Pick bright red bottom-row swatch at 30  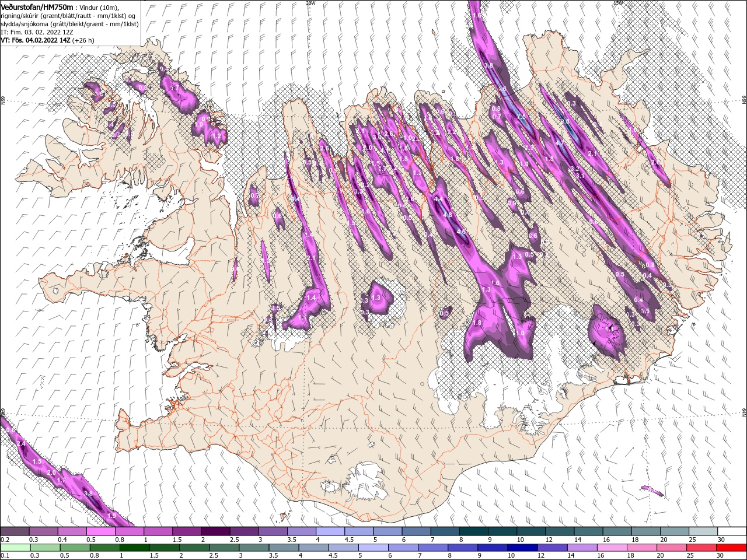[x=732, y=548]
